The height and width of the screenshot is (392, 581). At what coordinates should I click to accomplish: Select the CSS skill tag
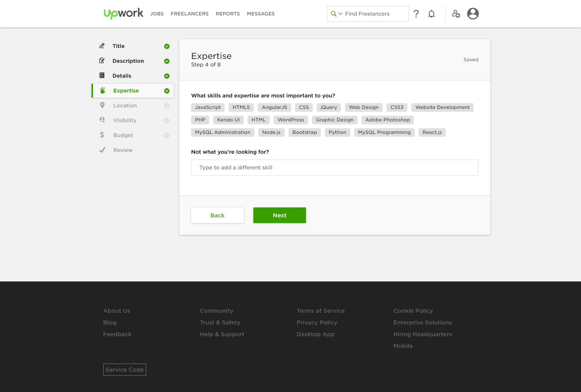coord(304,107)
